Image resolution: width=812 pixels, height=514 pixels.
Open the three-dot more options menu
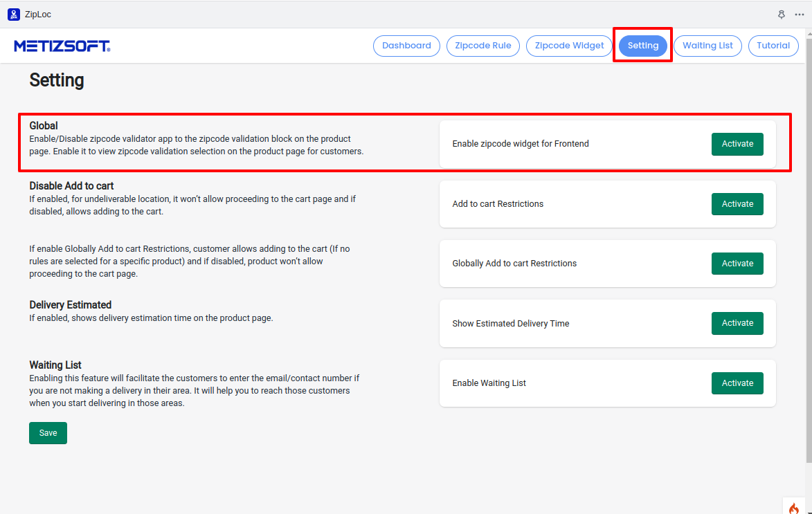pos(800,14)
